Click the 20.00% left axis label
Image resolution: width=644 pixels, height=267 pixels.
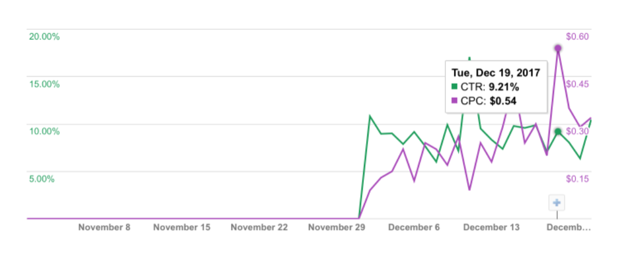44,37
